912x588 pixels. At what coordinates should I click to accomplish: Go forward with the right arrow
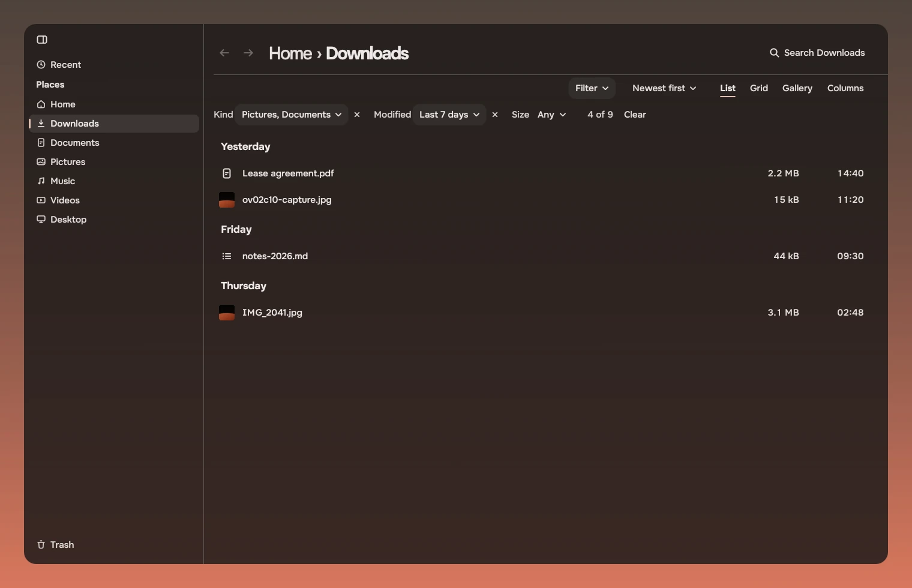(x=248, y=53)
